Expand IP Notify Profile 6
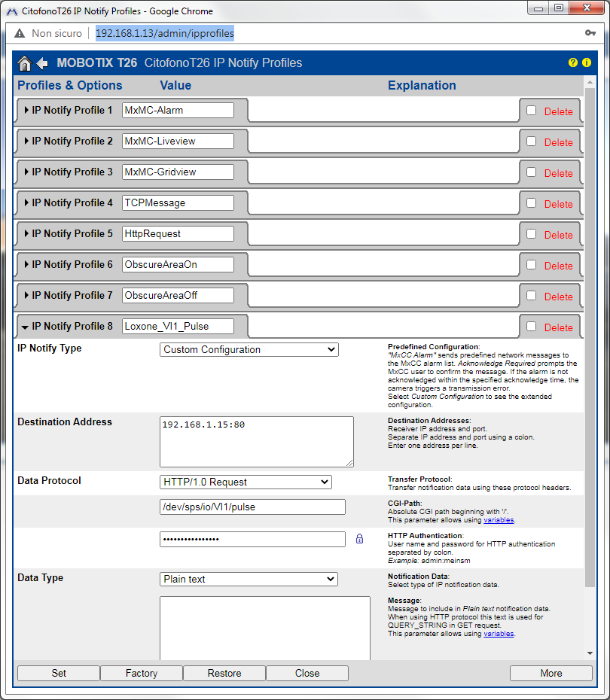 [26, 264]
